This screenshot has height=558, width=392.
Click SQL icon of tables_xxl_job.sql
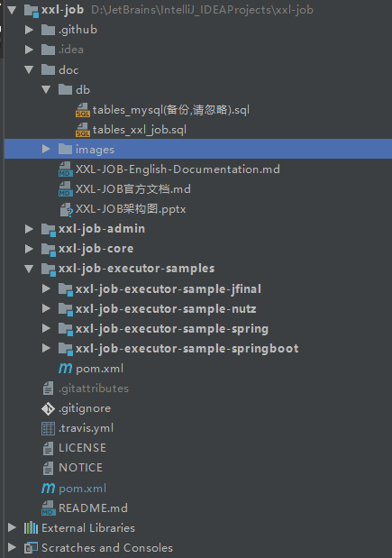pos(83,130)
